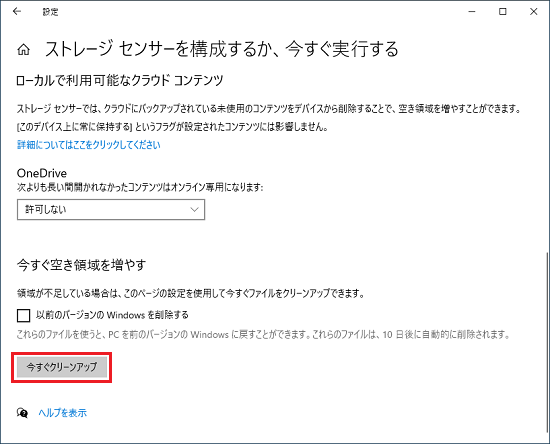Minimize the 設定 window
This screenshot has height=444, width=550.
coord(472,12)
